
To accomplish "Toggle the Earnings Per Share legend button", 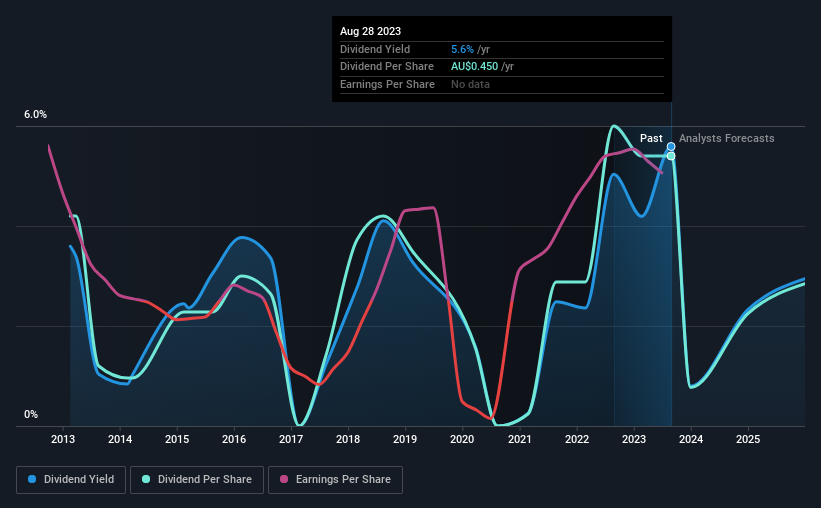I will pos(335,480).
